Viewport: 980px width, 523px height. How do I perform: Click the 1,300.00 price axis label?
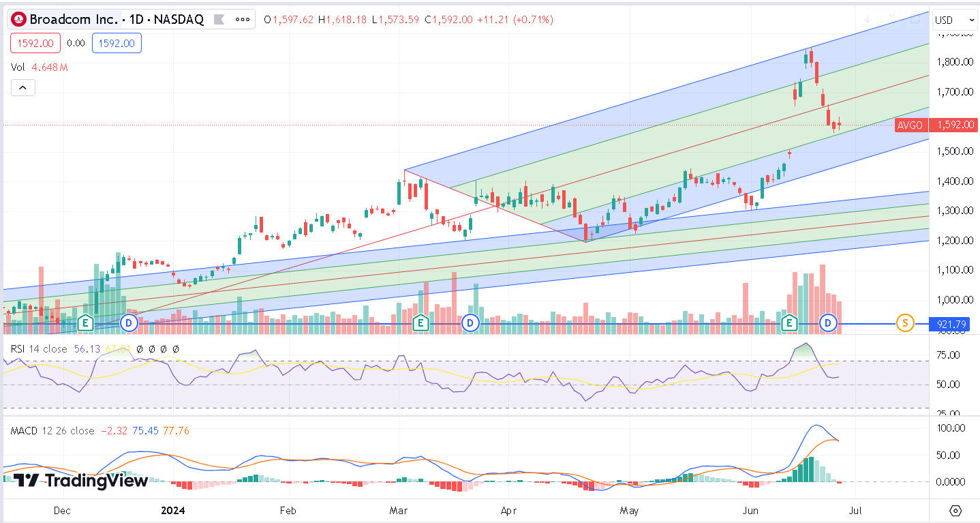(955, 210)
